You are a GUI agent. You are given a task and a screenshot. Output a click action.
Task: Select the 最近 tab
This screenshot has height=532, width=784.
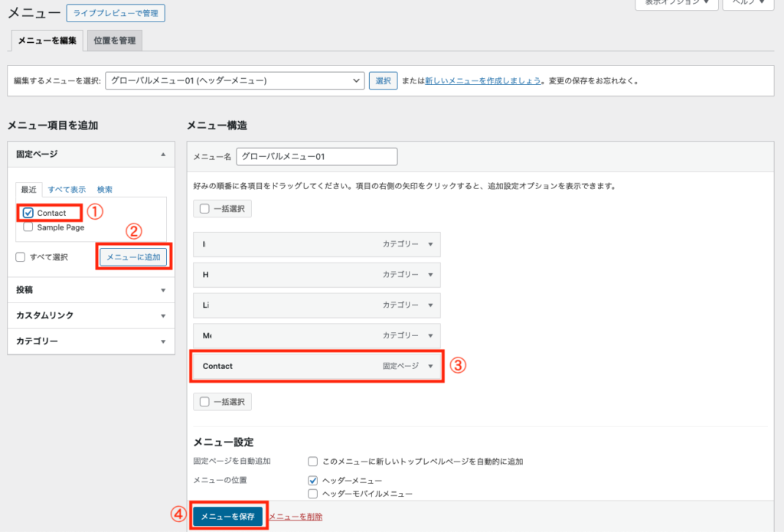(x=28, y=190)
